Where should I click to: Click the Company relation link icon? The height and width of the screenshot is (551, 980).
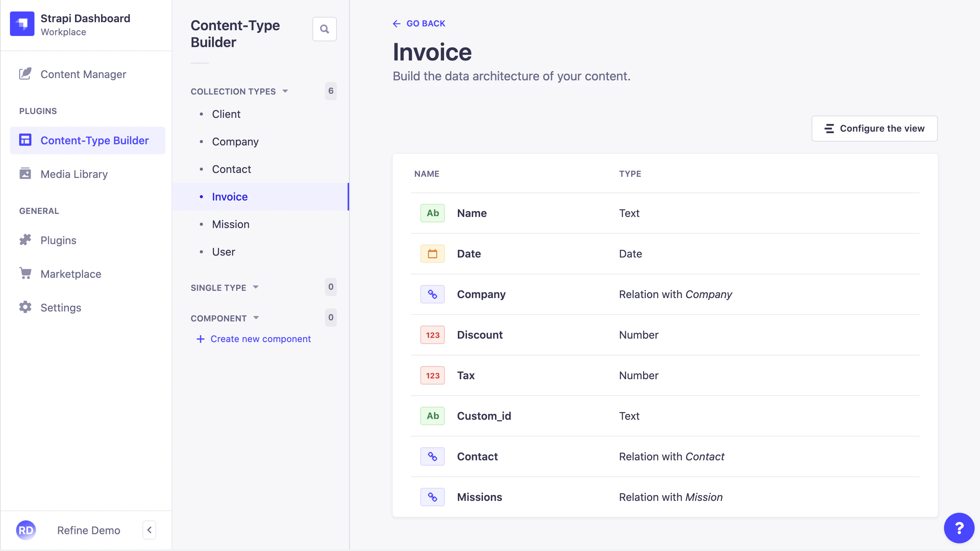coord(432,294)
